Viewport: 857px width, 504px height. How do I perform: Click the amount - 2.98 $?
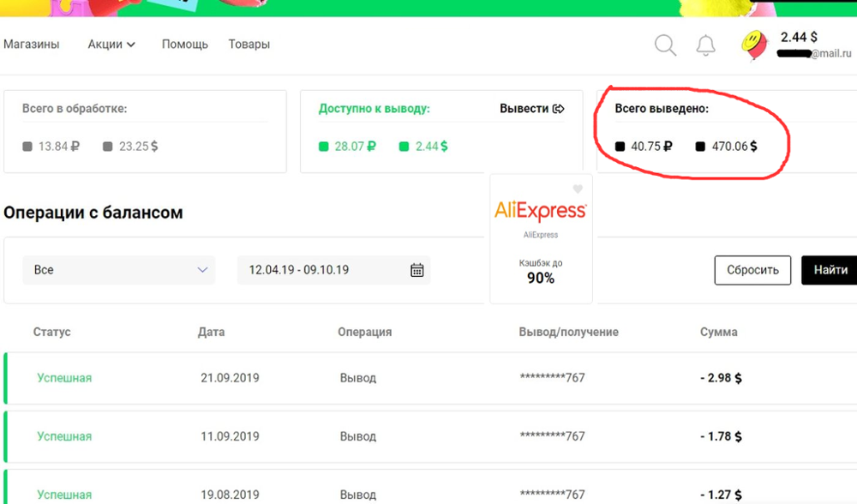point(721,378)
